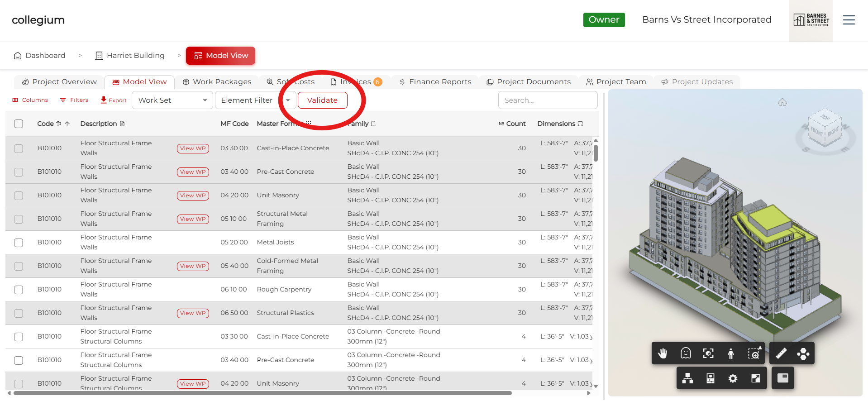
Task: Check the Pre-Cast Concrete Basic Wall row
Action: (x=19, y=172)
